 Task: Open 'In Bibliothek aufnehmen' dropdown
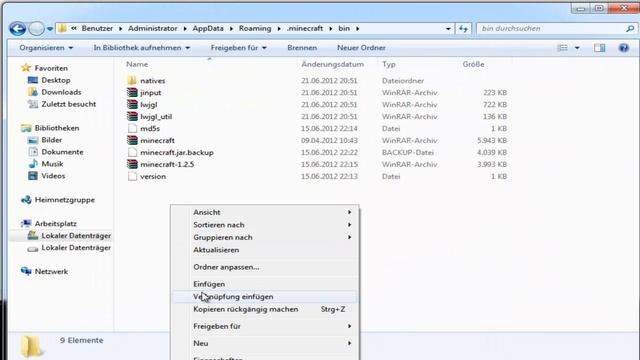point(142,48)
